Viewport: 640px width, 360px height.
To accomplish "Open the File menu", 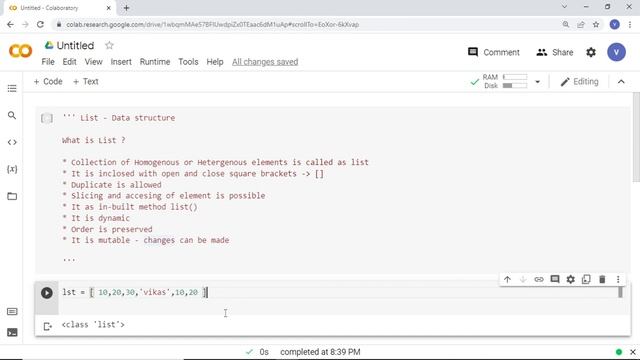I will 48,62.
